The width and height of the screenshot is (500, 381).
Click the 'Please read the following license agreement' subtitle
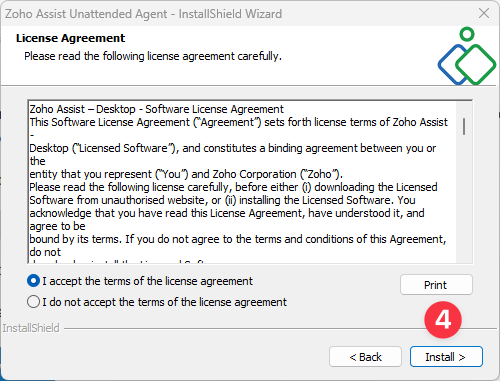(153, 56)
